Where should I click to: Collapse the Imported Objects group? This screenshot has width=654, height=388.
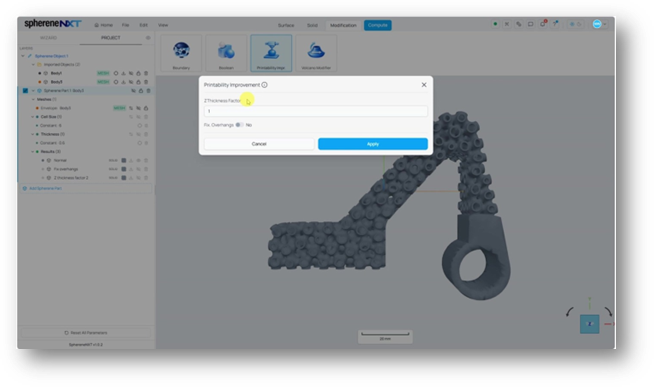(x=33, y=65)
